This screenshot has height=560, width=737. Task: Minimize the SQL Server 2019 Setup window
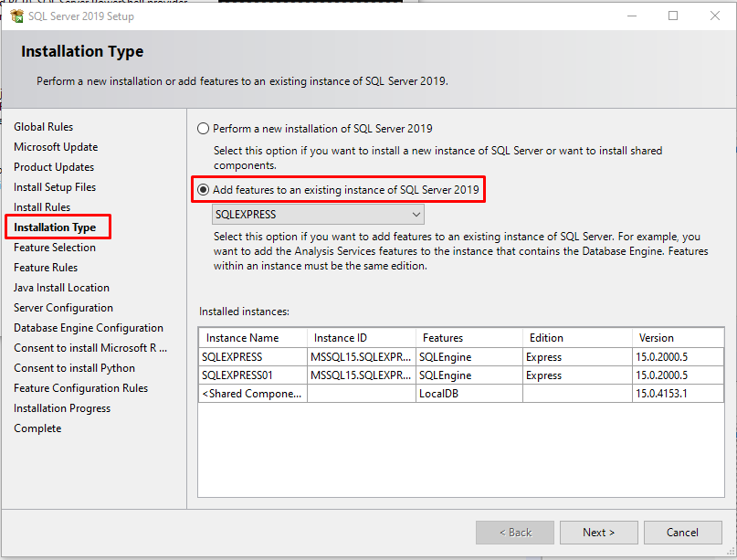(632, 16)
